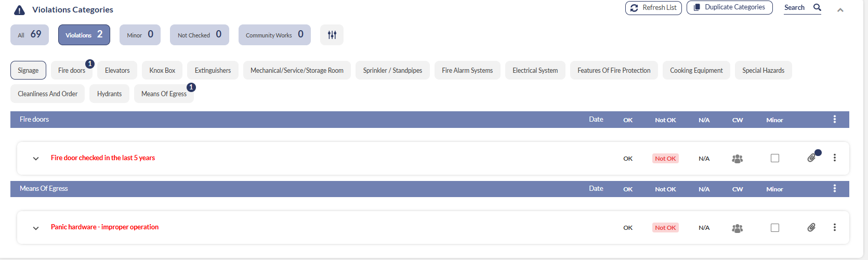Click the Duplicate Categories button
The image size is (868, 260).
729,7
